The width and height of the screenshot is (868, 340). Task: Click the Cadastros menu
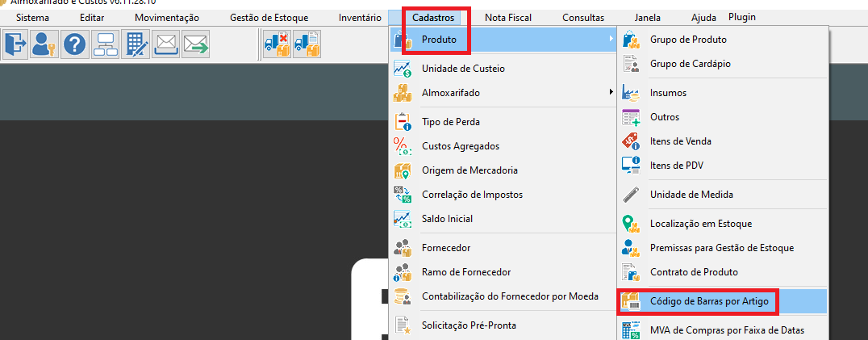click(x=433, y=18)
